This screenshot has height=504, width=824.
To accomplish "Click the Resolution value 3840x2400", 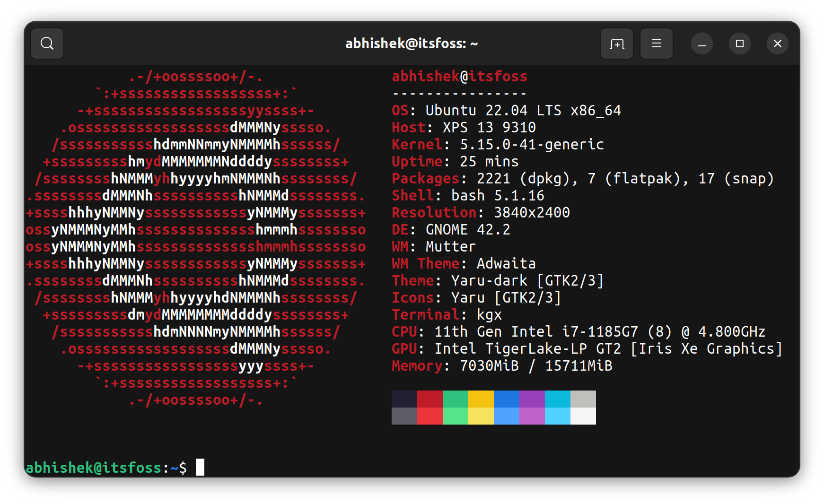I will [x=532, y=213].
